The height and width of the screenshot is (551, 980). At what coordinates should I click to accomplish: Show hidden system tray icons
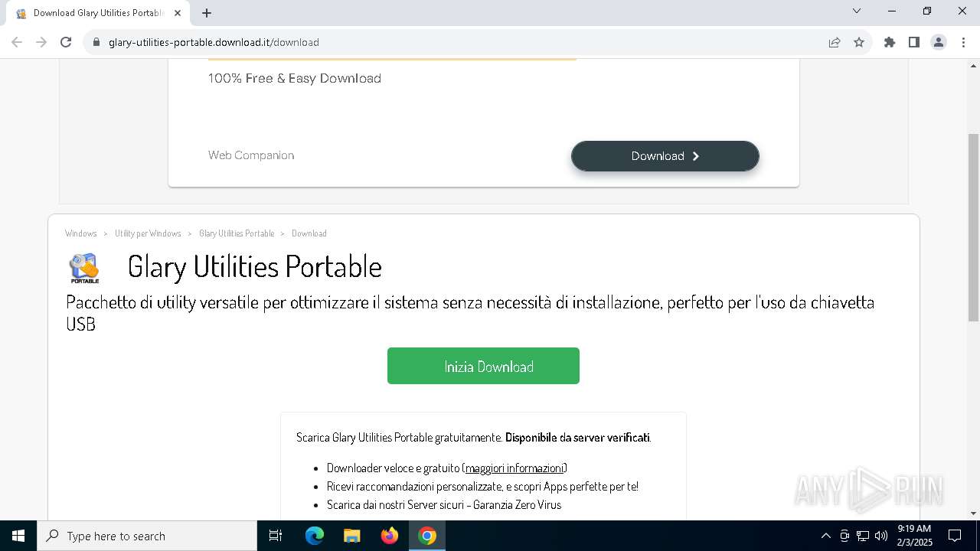[825, 536]
